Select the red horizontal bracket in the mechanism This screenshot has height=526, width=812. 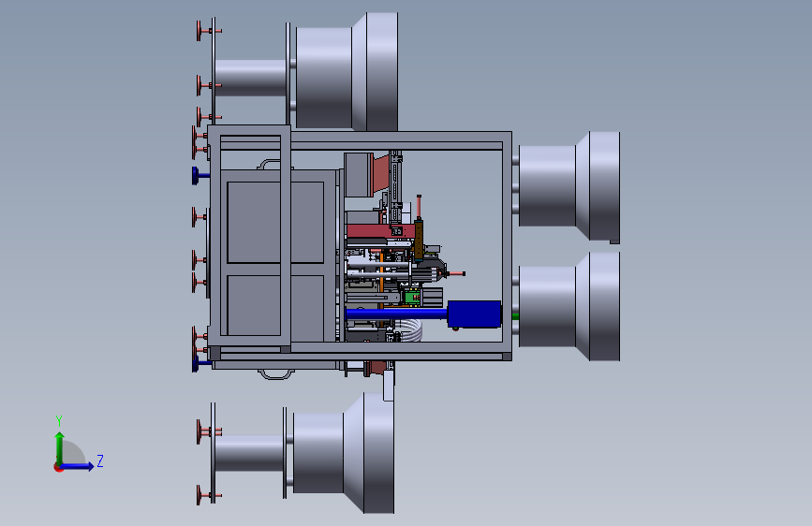[x=380, y=231]
